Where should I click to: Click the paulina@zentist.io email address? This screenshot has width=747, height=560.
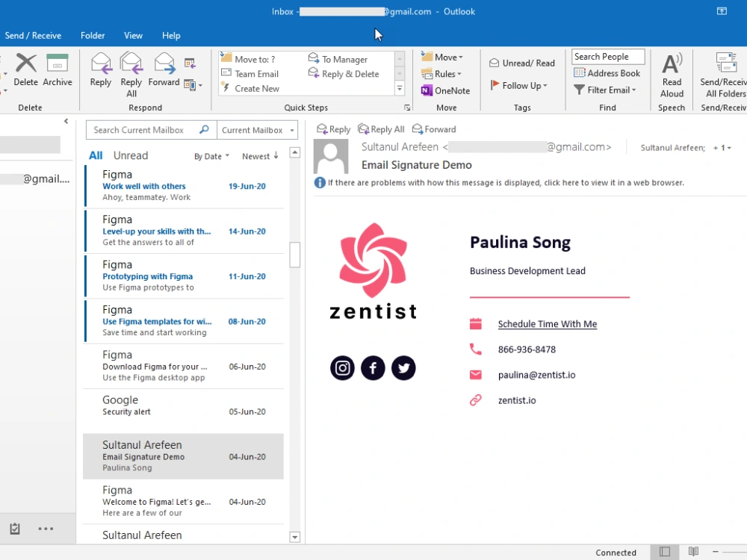[536, 375]
